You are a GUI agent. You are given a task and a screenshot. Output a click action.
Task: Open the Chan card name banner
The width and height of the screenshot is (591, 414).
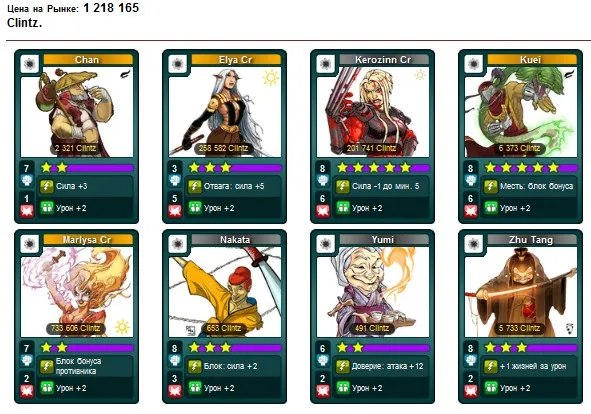(88, 60)
